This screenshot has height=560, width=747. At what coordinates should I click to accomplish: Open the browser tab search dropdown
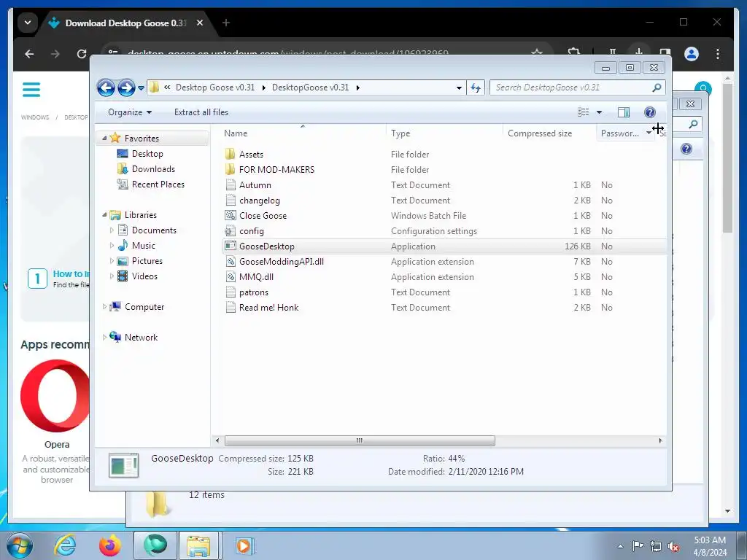point(28,23)
